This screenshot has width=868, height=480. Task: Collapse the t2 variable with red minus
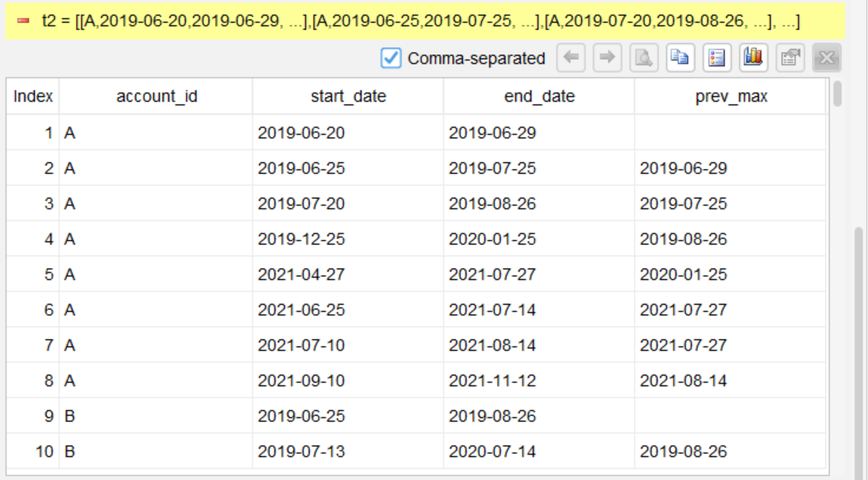click(x=23, y=21)
